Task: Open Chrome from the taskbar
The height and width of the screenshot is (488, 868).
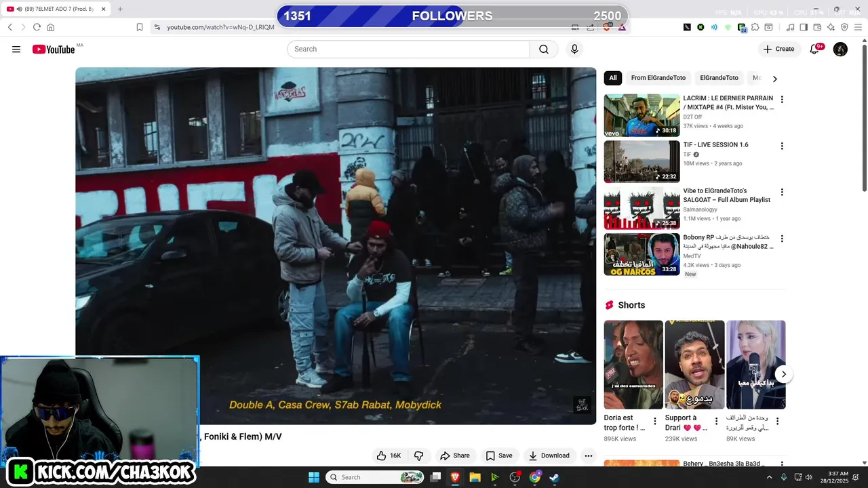Action: coord(535,477)
